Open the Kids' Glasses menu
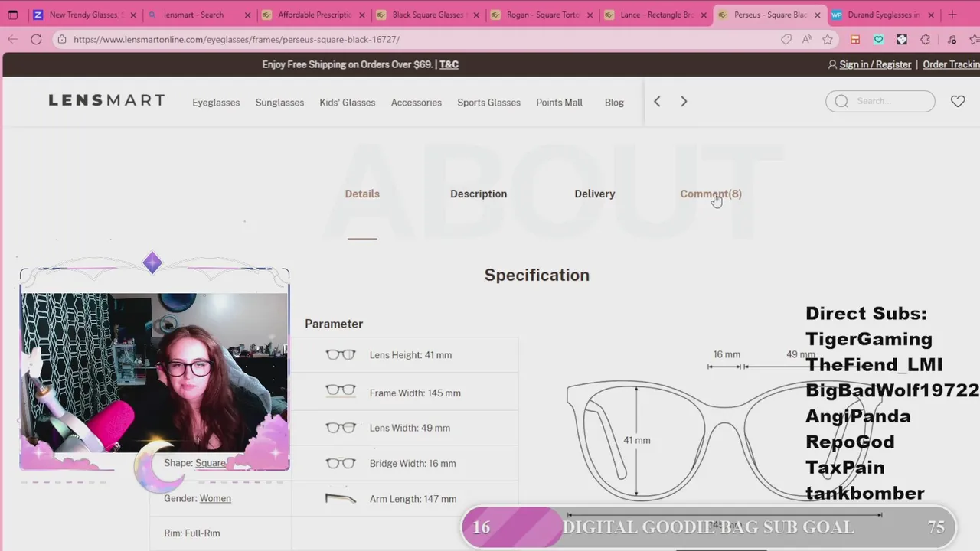This screenshot has width=980, height=551. point(348,103)
